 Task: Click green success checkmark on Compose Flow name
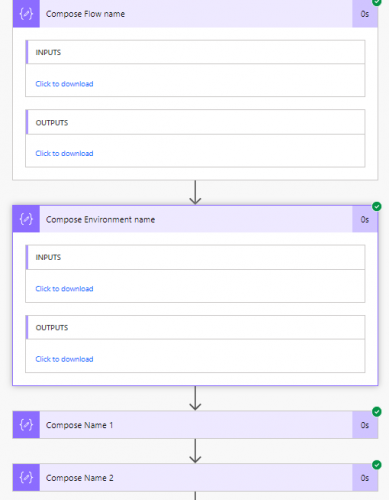pos(377,2)
